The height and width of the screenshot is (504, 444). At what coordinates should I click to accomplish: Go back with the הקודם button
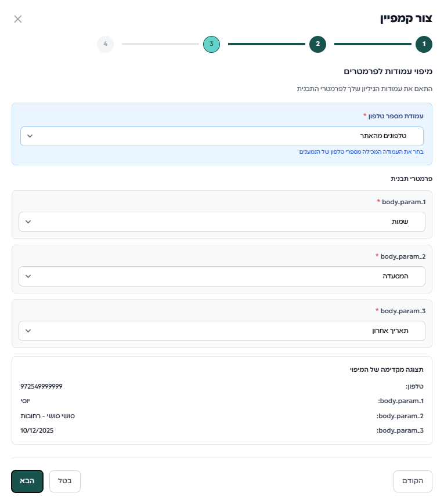pyautogui.click(x=413, y=481)
